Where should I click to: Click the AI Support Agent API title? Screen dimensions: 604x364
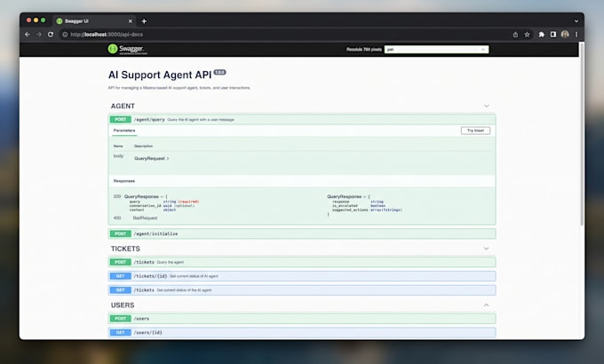160,75
